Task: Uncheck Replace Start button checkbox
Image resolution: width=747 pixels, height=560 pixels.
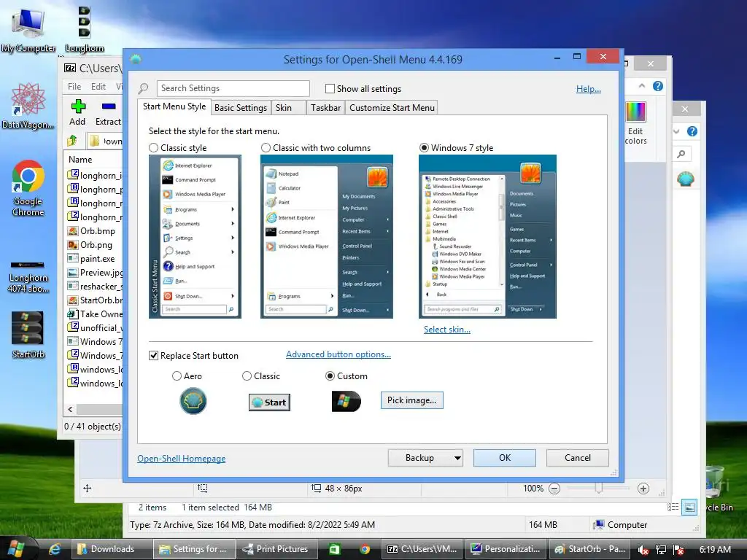Action: tap(153, 356)
